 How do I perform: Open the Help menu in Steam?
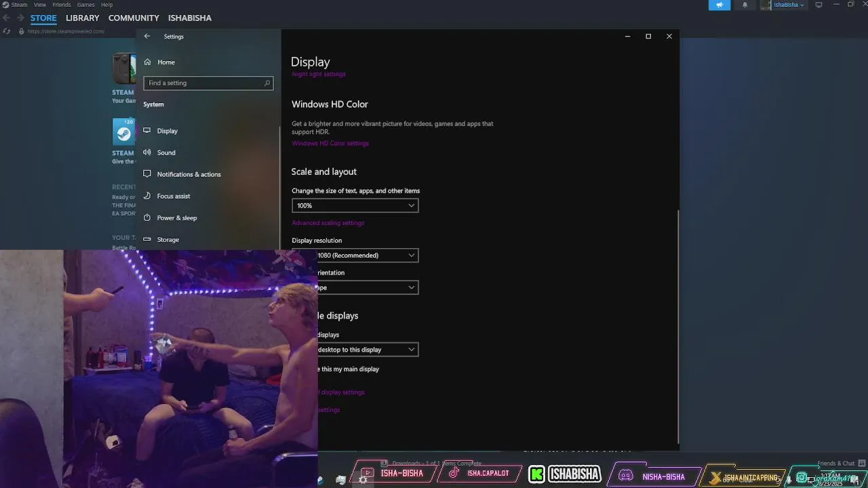[x=107, y=5]
